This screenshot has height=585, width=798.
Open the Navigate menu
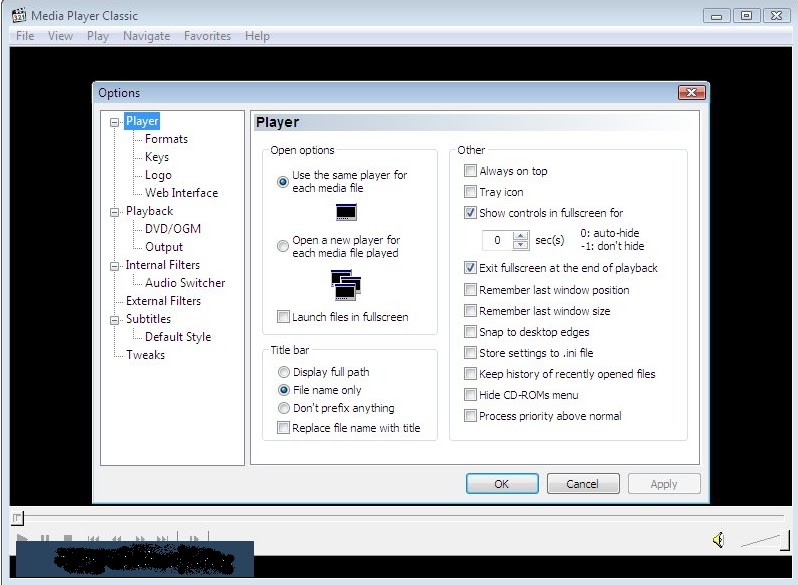(147, 36)
